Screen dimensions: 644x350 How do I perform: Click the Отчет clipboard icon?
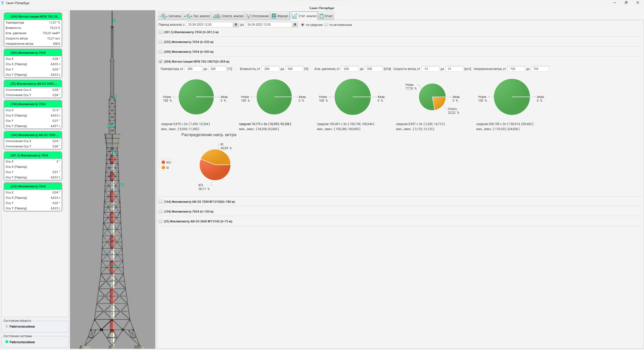click(x=321, y=16)
